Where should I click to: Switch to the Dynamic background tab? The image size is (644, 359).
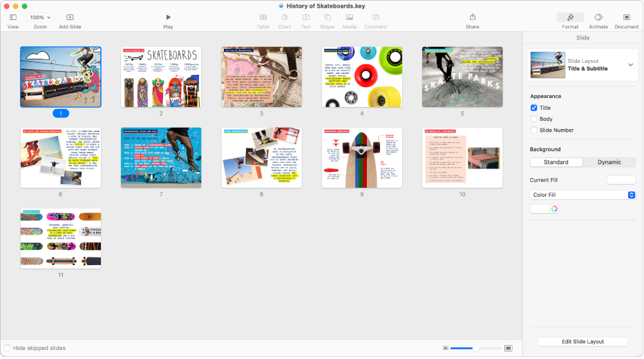609,162
